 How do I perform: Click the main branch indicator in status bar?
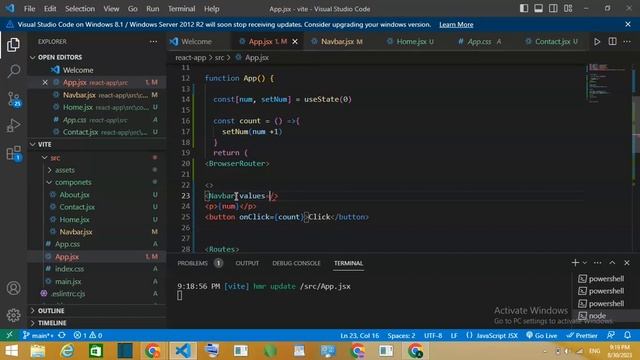pos(38,336)
